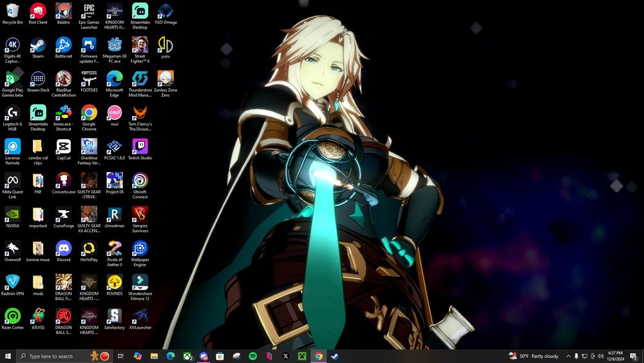Screen dimensions: 644x363
Task: Open PCSX2 1.6.0 emulator shortcut
Action: click(x=114, y=149)
